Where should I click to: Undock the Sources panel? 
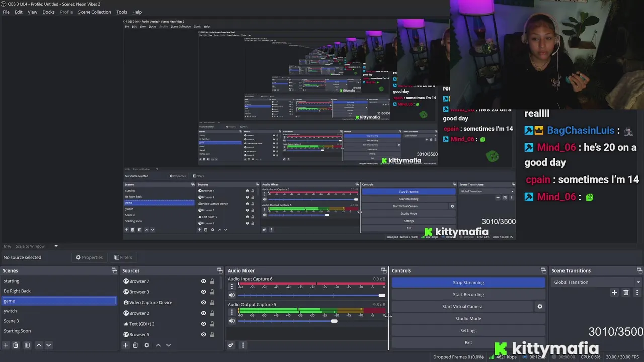click(x=220, y=270)
